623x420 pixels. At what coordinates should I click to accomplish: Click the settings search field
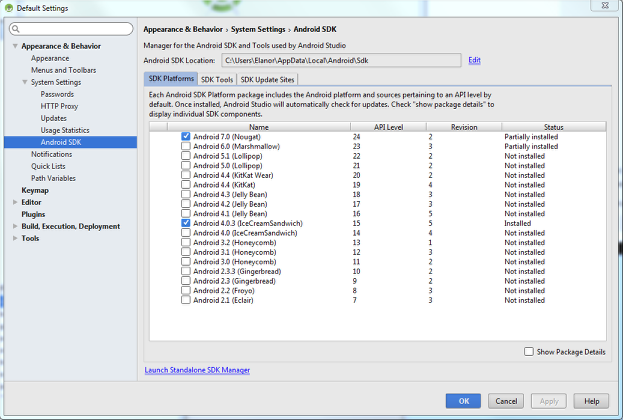coord(71,29)
